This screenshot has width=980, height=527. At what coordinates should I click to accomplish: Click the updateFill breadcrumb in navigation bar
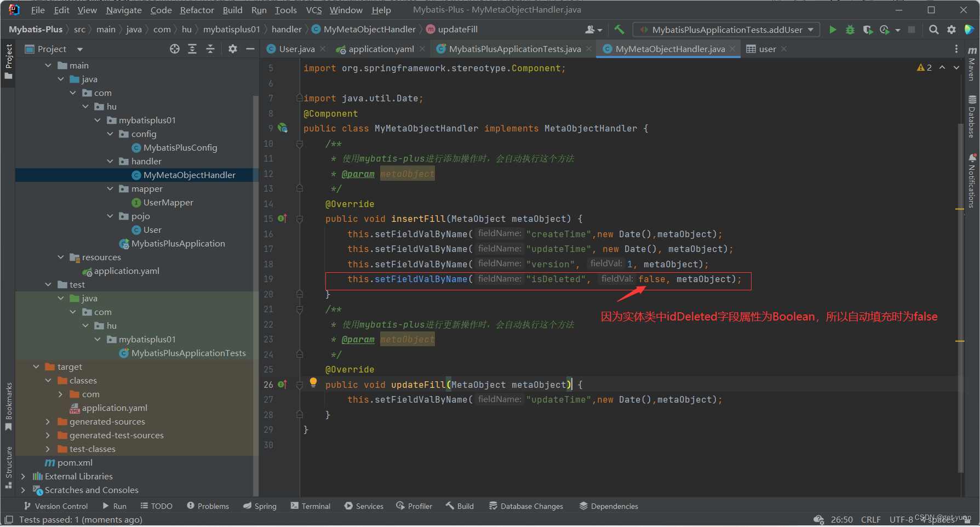(452, 30)
